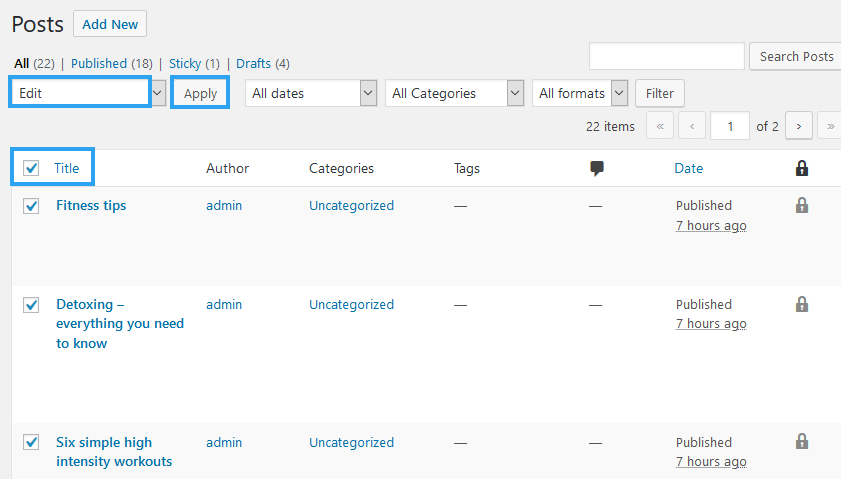Click lock icon for Detoxing post row
The width and height of the screenshot is (841, 479).
[x=801, y=304]
